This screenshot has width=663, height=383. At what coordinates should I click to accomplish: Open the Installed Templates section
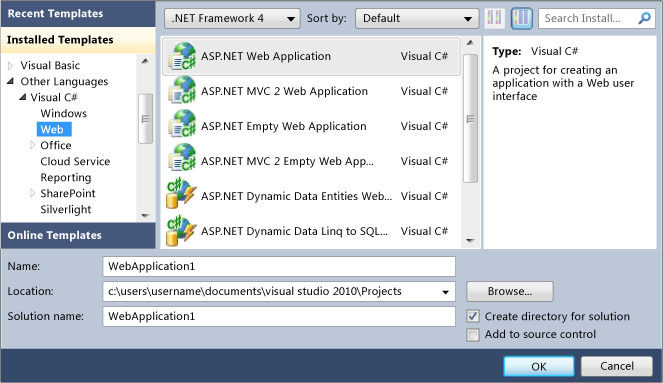point(78,40)
